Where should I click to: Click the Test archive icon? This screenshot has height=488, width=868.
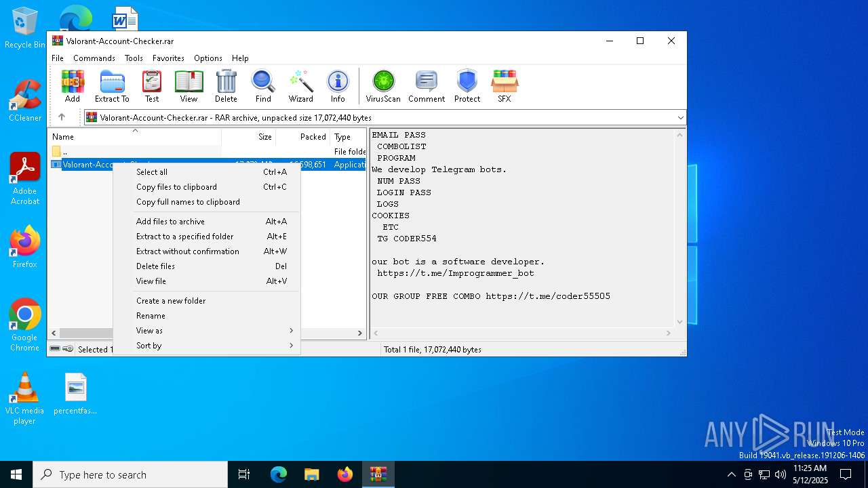tap(152, 86)
